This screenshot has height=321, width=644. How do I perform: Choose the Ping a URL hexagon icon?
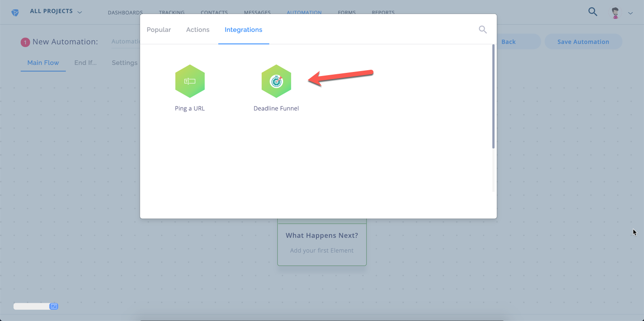pos(190,81)
